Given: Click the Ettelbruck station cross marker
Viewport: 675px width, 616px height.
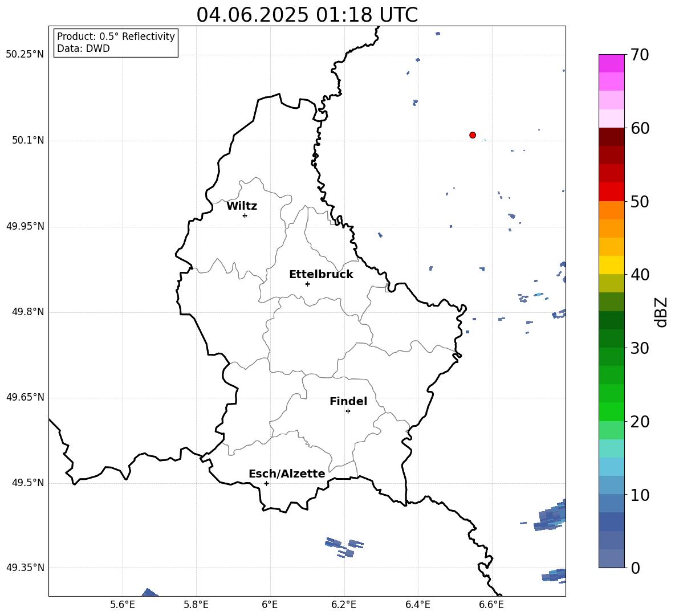Looking at the screenshot, I should pyautogui.click(x=307, y=284).
